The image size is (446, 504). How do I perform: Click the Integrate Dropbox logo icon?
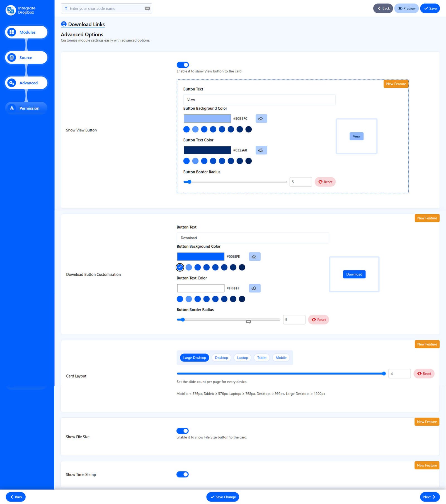(11, 10)
